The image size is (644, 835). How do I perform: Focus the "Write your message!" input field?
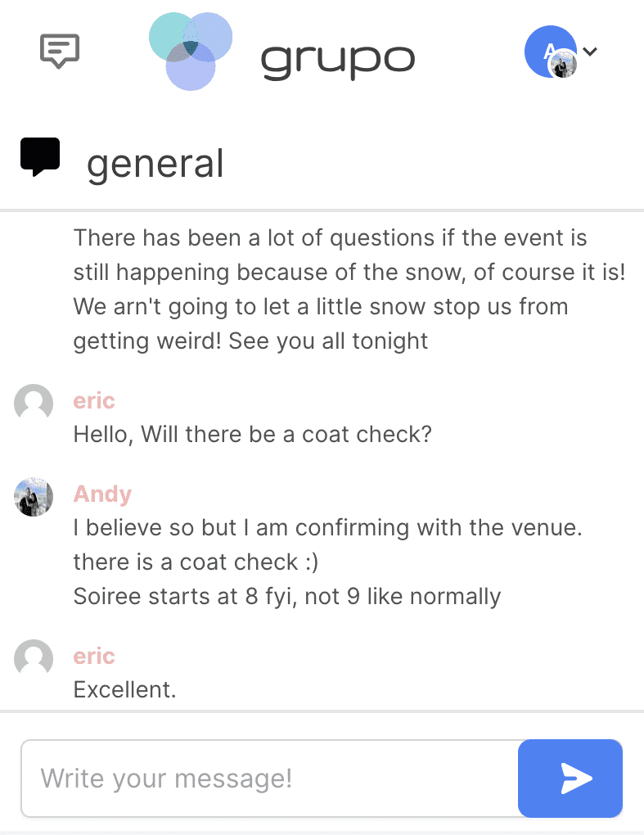(x=270, y=779)
